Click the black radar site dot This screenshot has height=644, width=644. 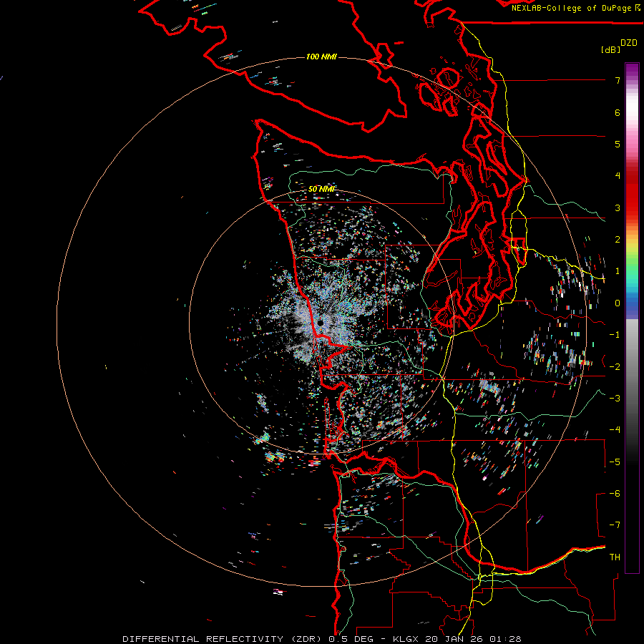[x=321, y=323]
